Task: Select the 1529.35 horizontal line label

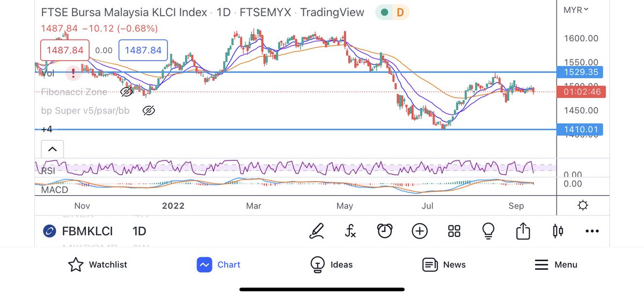Action: (x=580, y=72)
